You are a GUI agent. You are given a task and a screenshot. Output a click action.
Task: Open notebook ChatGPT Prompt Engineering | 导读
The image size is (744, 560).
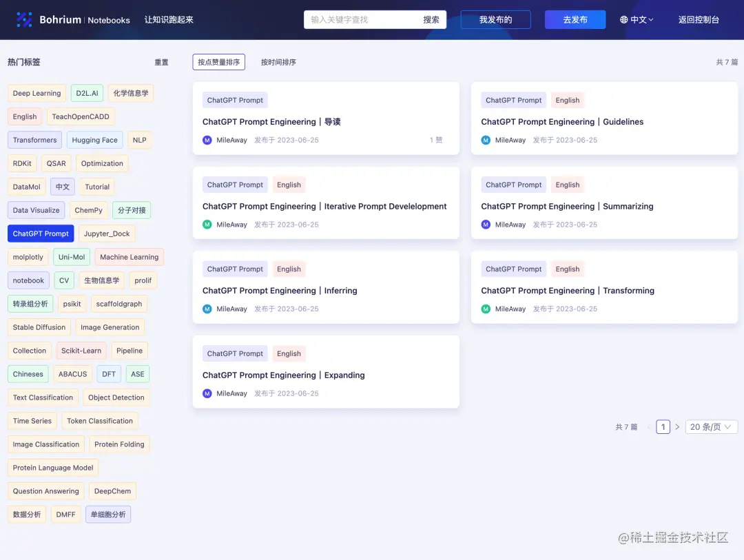271,121
